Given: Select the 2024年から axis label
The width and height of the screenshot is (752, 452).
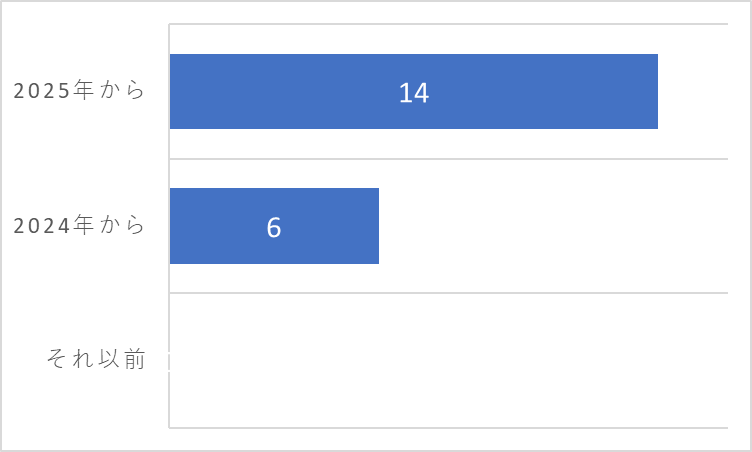Looking at the screenshot, I should click(79, 225).
